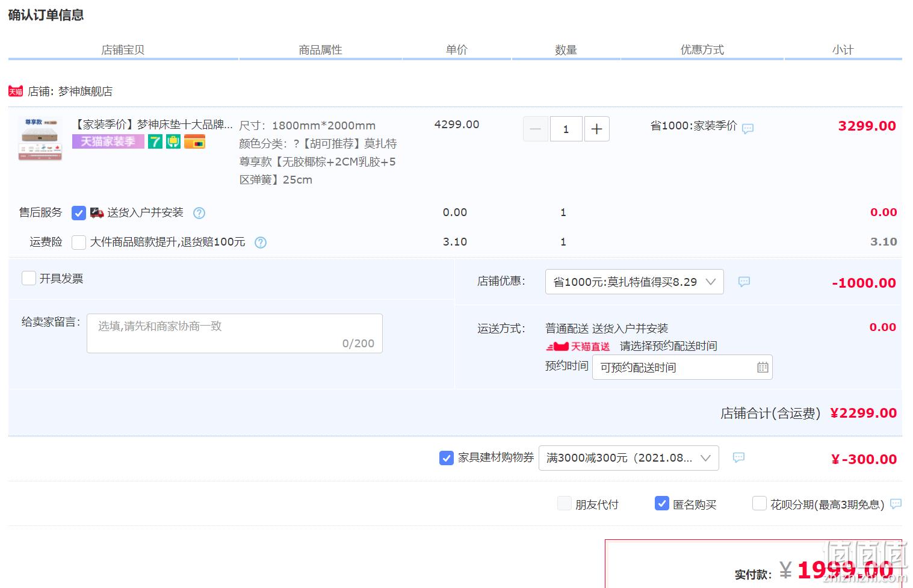
Task: Click the 普通配送 送货入户并安装 shipping text
Action: coord(607,329)
